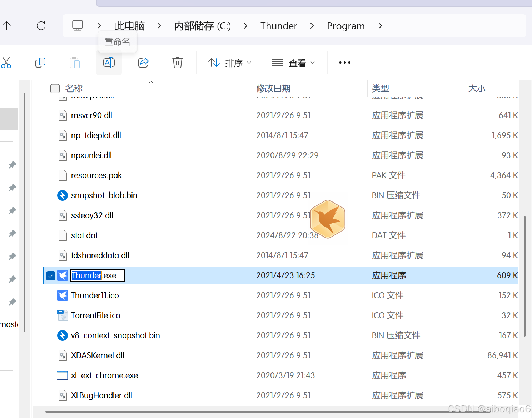Click the xl_ext_chrome.exe window icon
The image size is (532, 418).
coord(63,375)
